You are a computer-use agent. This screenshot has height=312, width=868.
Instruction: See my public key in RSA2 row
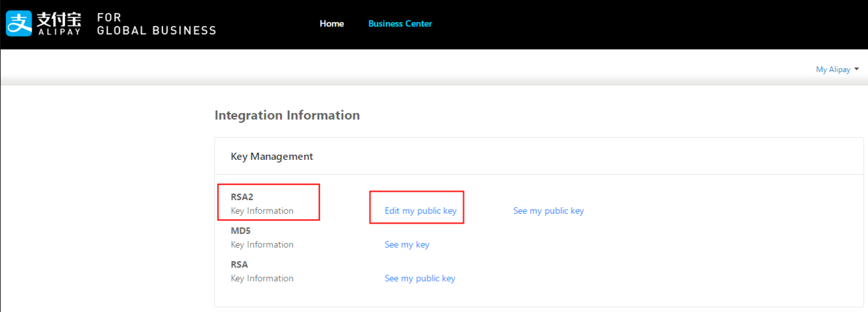pos(548,211)
